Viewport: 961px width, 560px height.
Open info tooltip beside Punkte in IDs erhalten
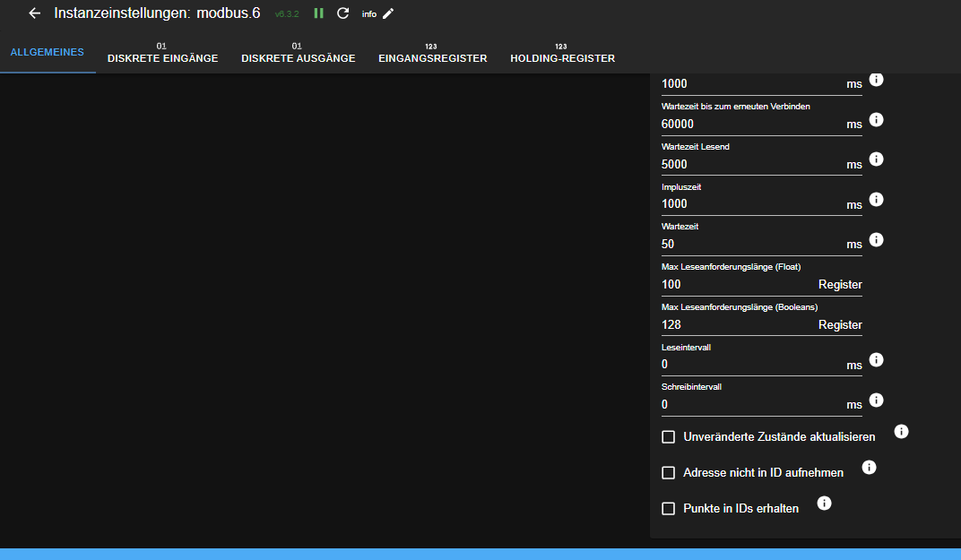click(x=824, y=503)
